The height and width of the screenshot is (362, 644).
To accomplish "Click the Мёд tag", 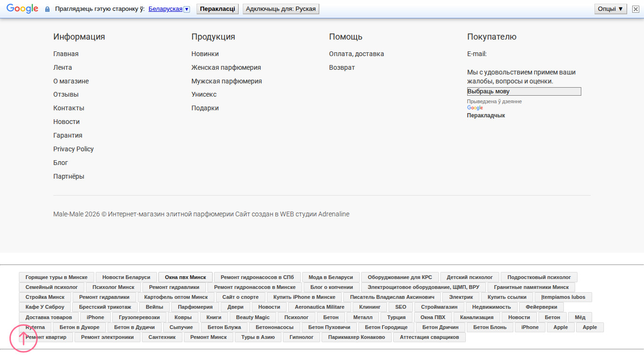I will tap(580, 317).
